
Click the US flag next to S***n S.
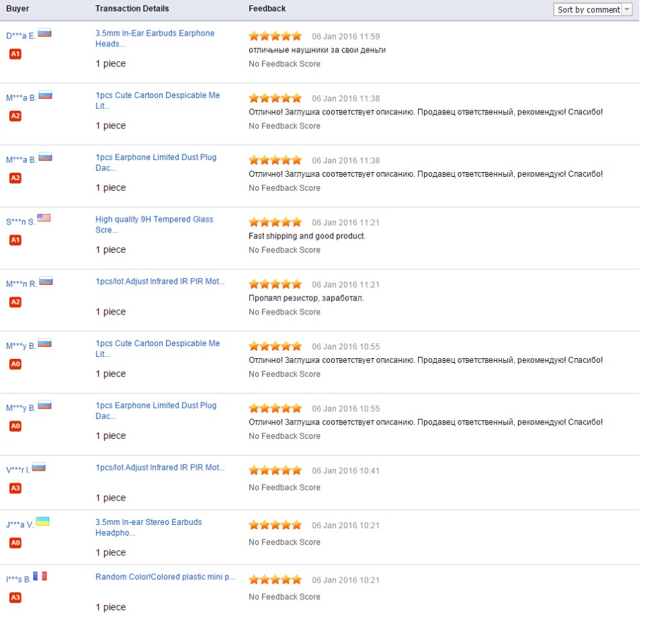click(44, 218)
